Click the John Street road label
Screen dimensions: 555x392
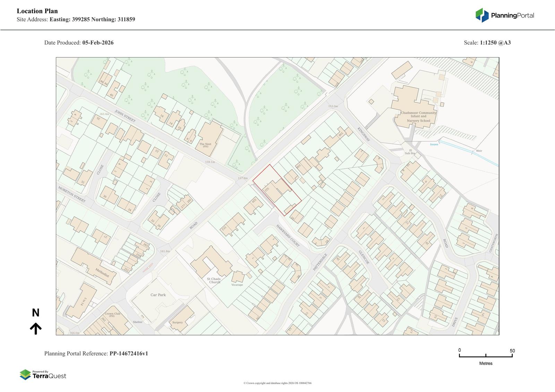tap(125, 116)
